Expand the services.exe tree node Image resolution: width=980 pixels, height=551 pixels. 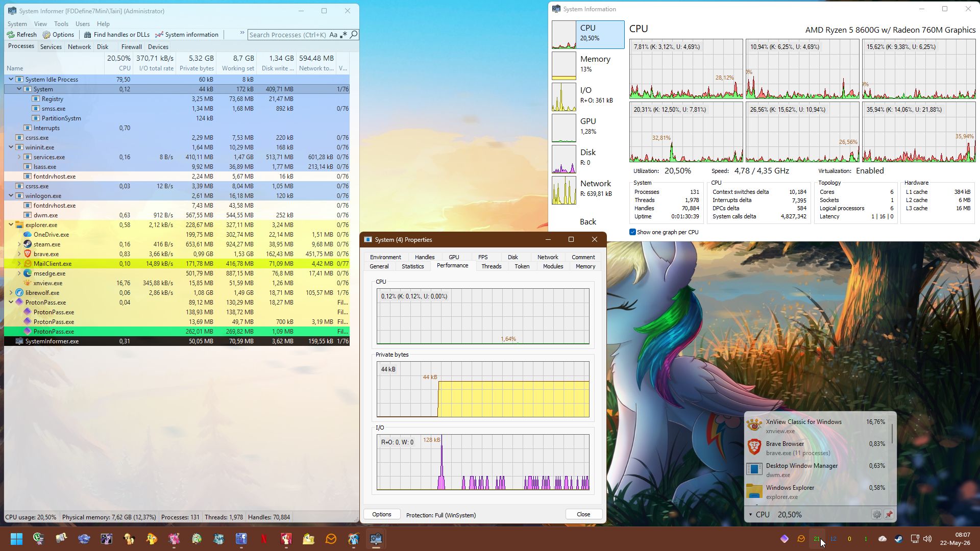(x=19, y=157)
